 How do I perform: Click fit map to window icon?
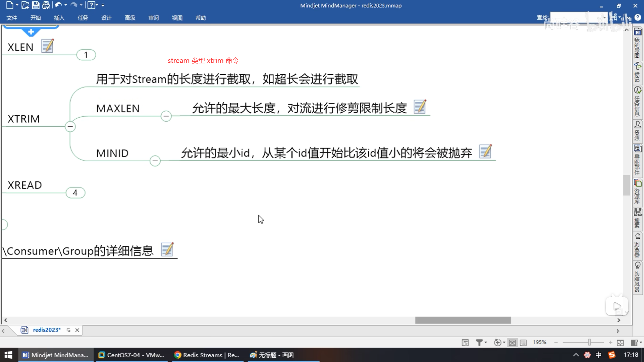pyautogui.click(x=620, y=342)
